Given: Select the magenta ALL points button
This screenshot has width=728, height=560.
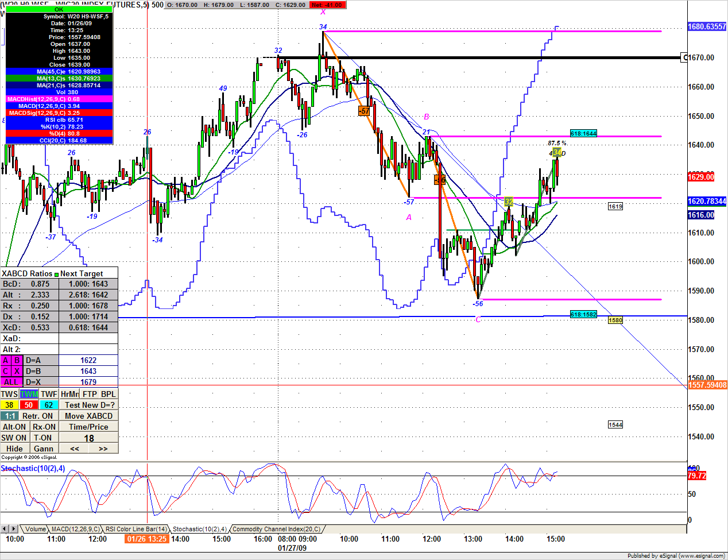Looking at the screenshot, I should point(11,383).
